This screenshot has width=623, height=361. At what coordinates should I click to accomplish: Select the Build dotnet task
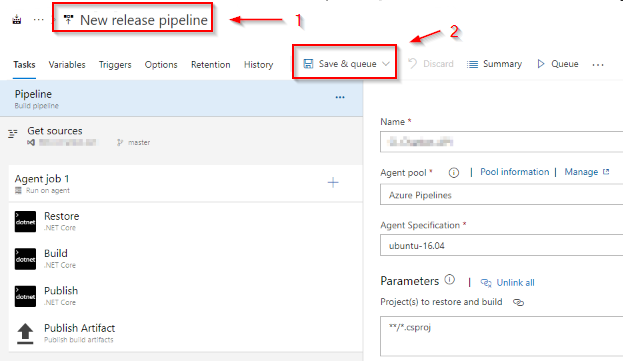tap(186, 259)
